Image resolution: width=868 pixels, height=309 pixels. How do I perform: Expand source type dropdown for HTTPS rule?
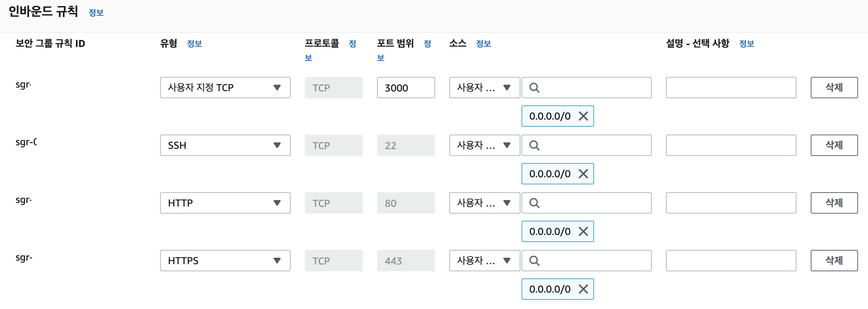(485, 261)
